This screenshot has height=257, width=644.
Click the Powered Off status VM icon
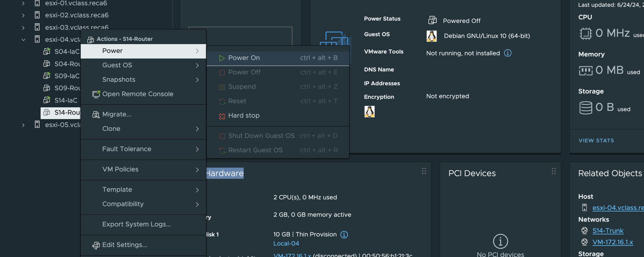point(432,20)
